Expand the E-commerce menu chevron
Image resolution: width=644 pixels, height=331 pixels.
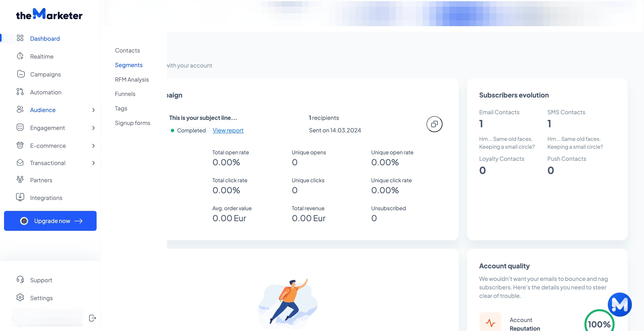click(x=93, y=146)
